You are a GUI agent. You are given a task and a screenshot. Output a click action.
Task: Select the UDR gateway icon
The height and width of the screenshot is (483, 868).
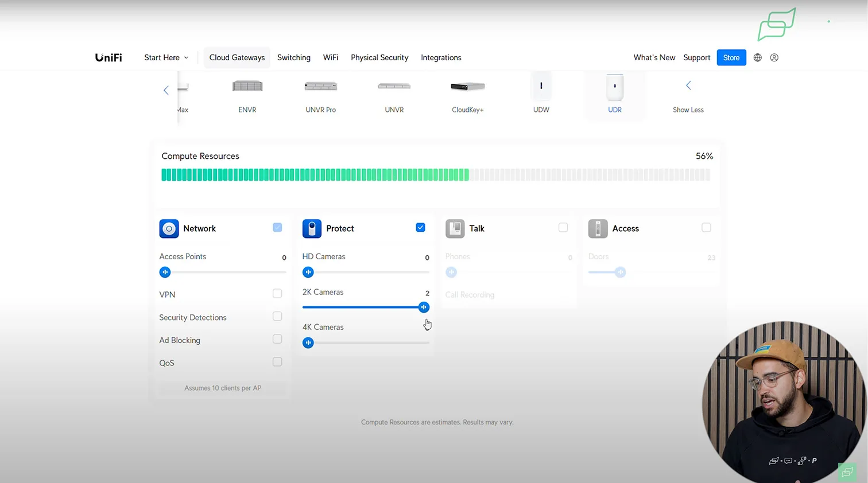click(614, 87)
